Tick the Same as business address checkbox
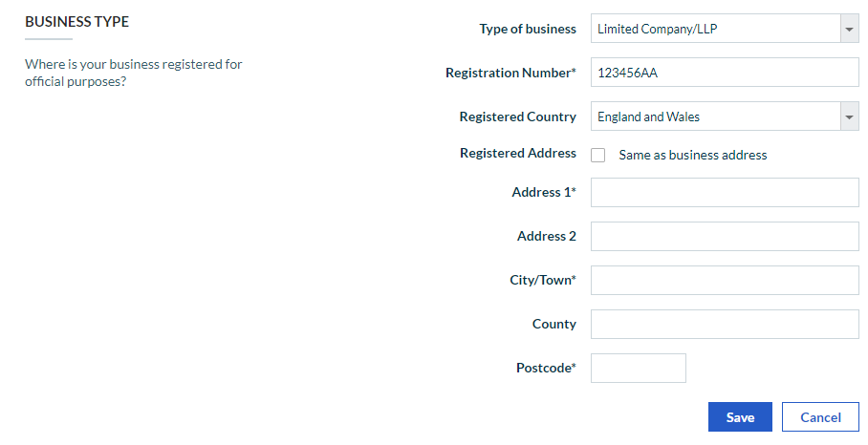This screenshot has height=445, width=868. [x=598, y=155]
